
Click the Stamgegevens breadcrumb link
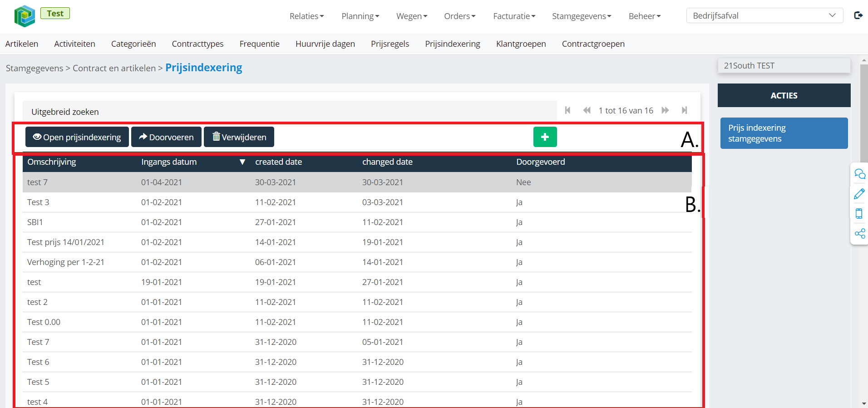click(35, 68)
